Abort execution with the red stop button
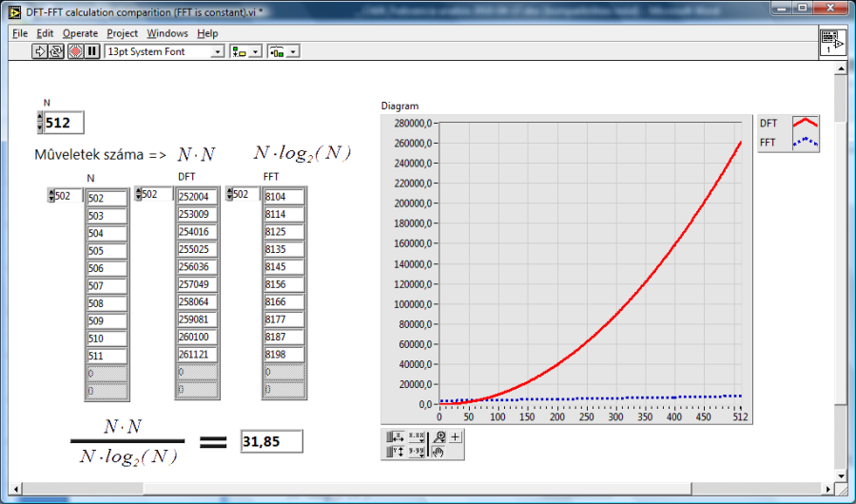Screen dimensions: 856x504 (x=75, y=51)
